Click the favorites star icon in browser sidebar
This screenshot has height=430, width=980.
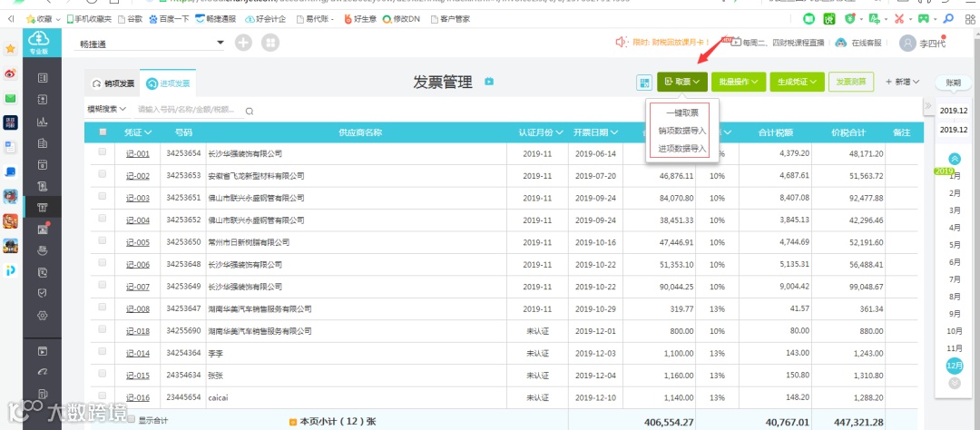click(x=11, y=49)
